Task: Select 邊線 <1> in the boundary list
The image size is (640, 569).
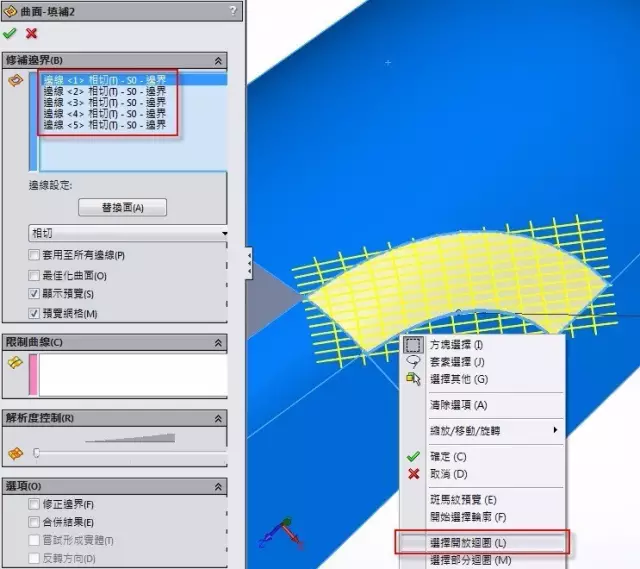Action: coord(133,80)
